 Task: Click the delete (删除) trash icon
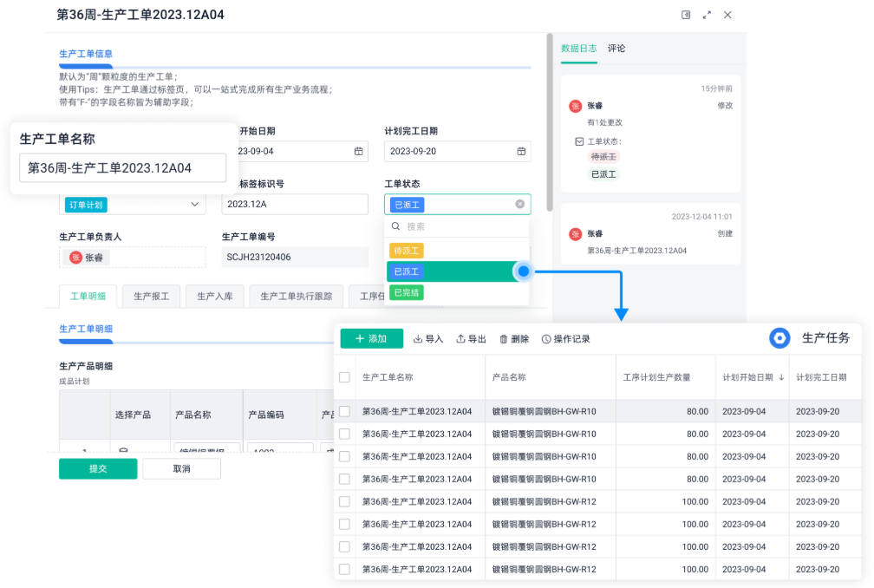pos(503,338)
